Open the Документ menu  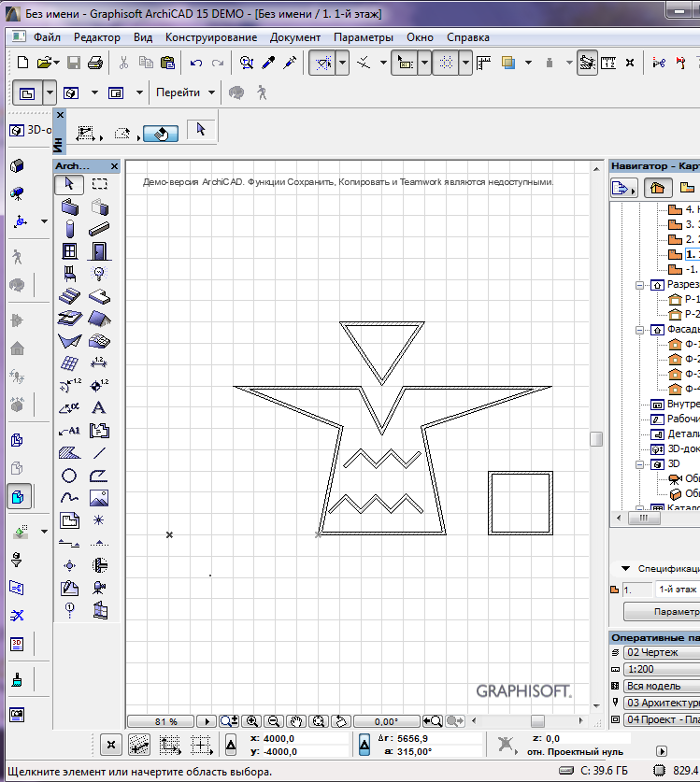point(295,37)
